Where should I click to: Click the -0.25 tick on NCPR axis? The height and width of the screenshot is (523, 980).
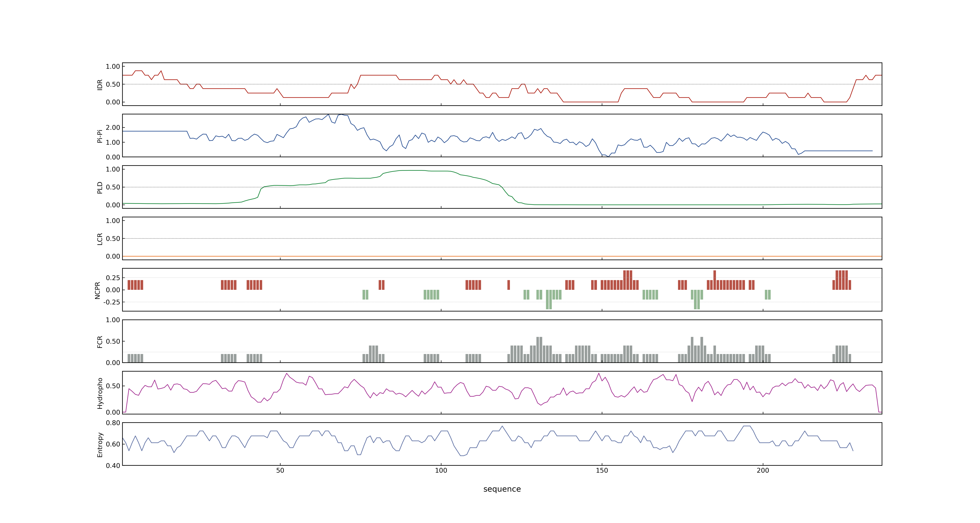[x=111, y=302]
